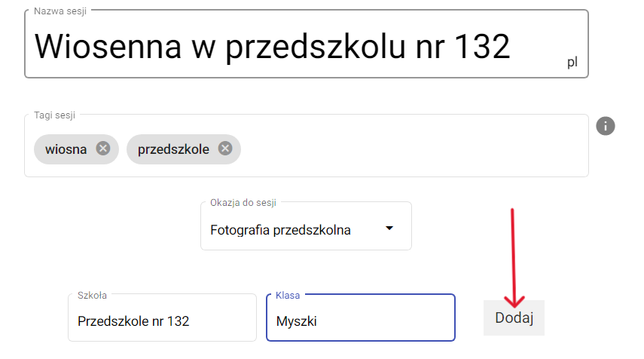Remove the "przedszkole" tag chip

click(x=224, y=149)
